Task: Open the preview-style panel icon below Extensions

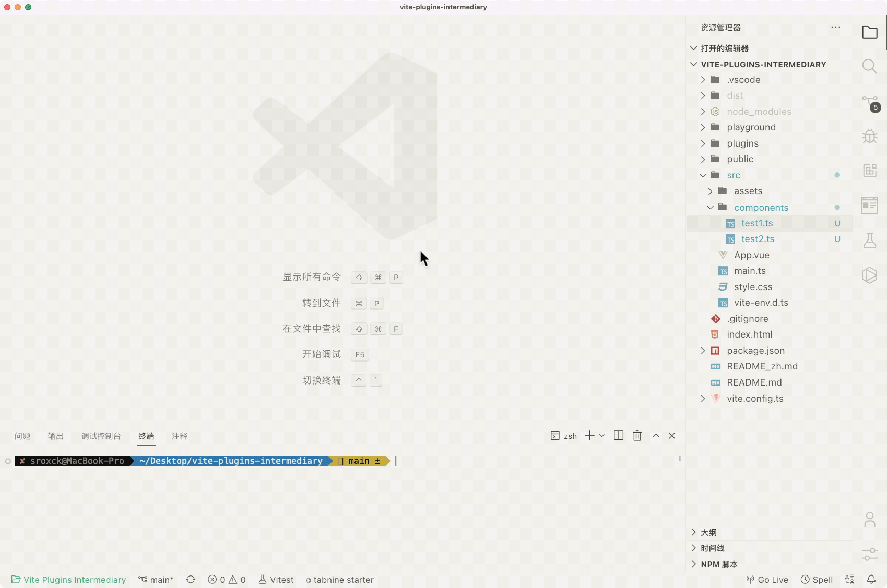Action: point(869,206)
